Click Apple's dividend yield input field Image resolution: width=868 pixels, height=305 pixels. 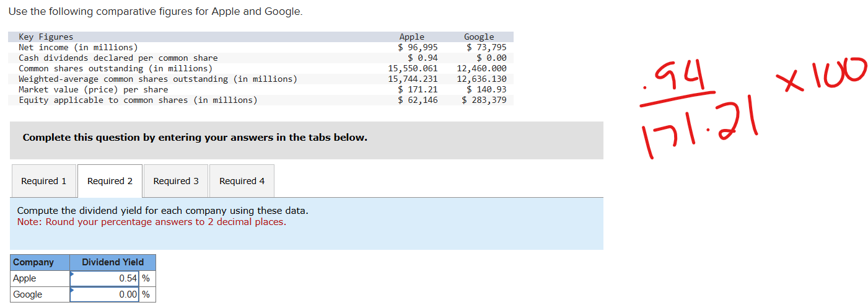[x=105, y=278]
